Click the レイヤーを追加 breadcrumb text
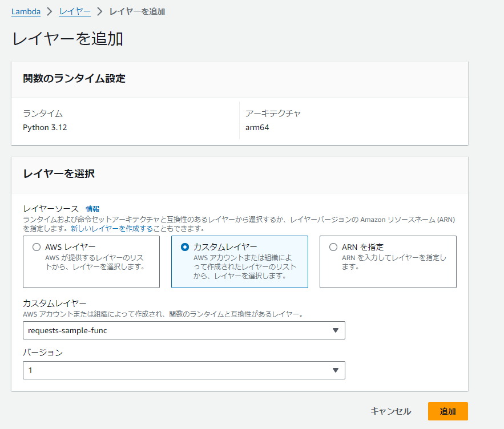Screen dimensions: 504x429 pyautogui.click(x=137, y=11)
